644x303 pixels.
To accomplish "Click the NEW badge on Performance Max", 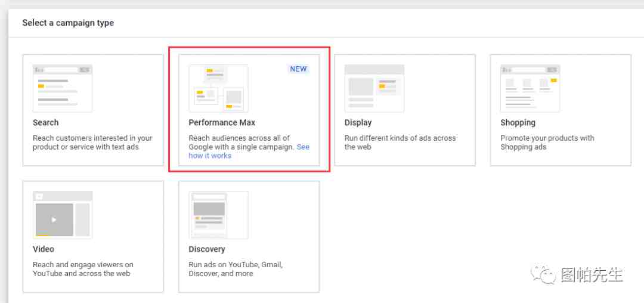I will tap(298, 69).
